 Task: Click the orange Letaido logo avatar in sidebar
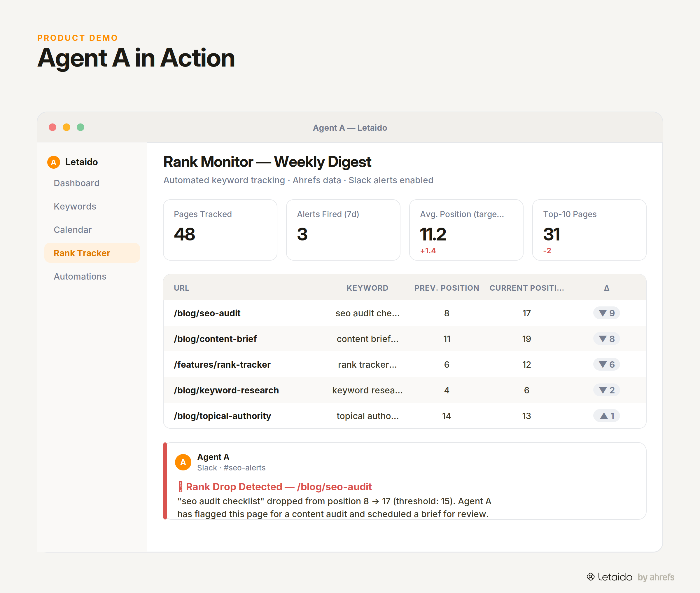pyautogui.click(x=53, y=162)
